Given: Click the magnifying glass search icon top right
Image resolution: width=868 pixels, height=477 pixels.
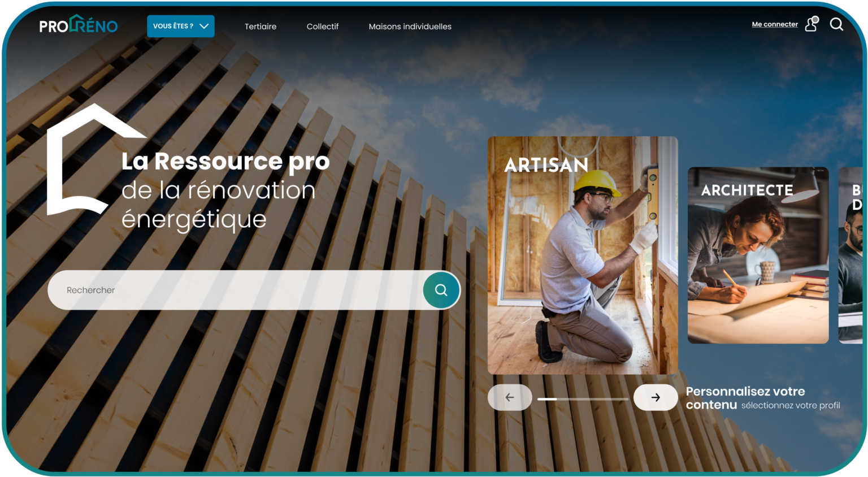Looking at the screenshot, I should pos(837,24).
